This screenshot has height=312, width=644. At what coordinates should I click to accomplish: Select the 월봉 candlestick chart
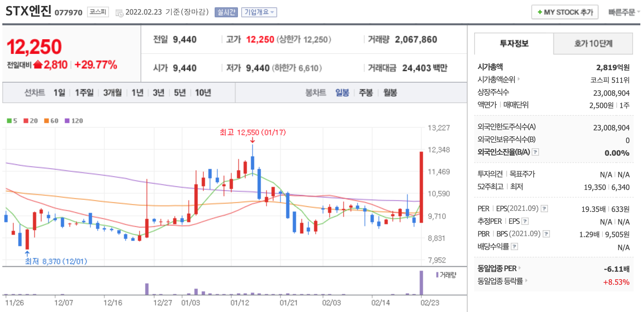click(x=390, y=92)
